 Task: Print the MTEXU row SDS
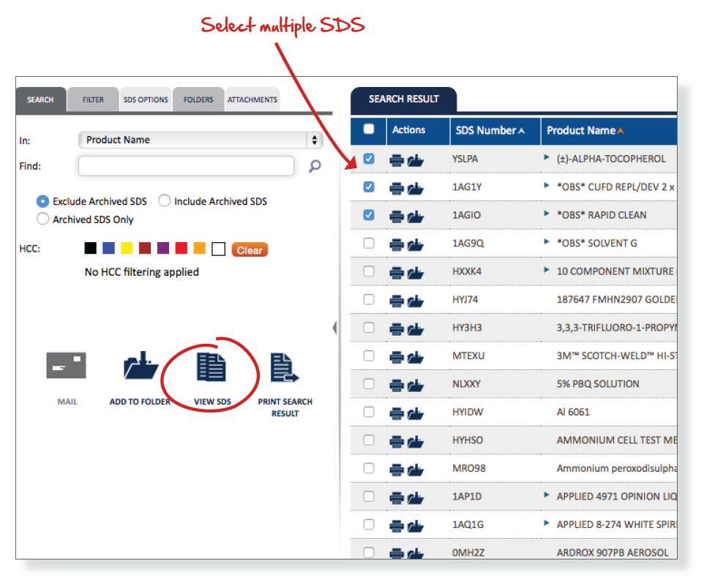pos(397,358)
